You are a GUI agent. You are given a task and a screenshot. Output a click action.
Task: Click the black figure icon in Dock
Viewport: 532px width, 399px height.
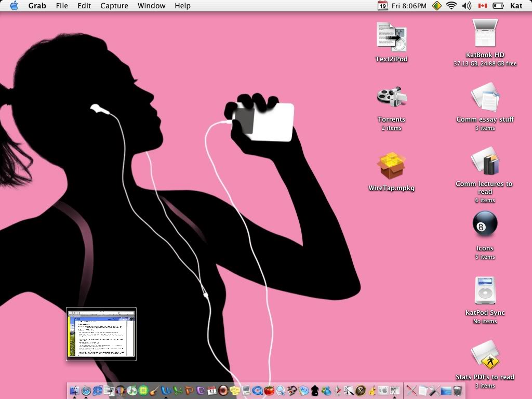click(x=315, y=391)
